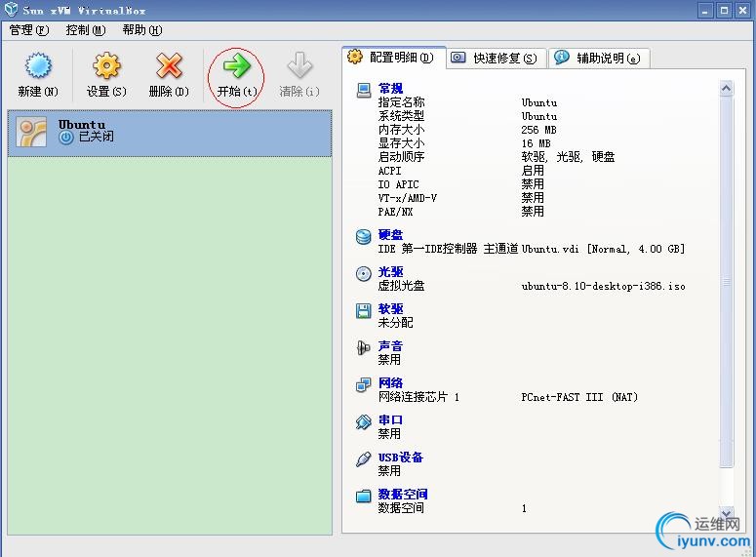This screenshot has height=557, width=756.
Task: Start the VM with the green arrow (开始)
Action: point(237,65)
